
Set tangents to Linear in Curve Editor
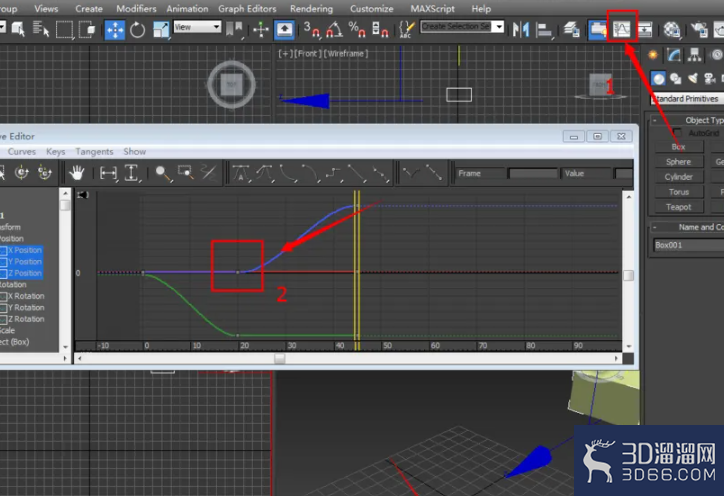pyautogui.click(x=356, y=173)
